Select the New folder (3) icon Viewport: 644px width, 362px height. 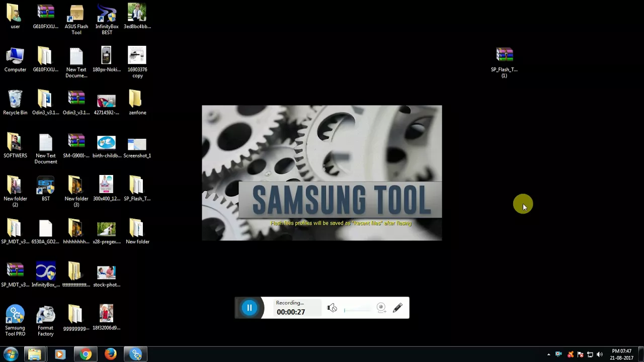click(x=76, y=192)
